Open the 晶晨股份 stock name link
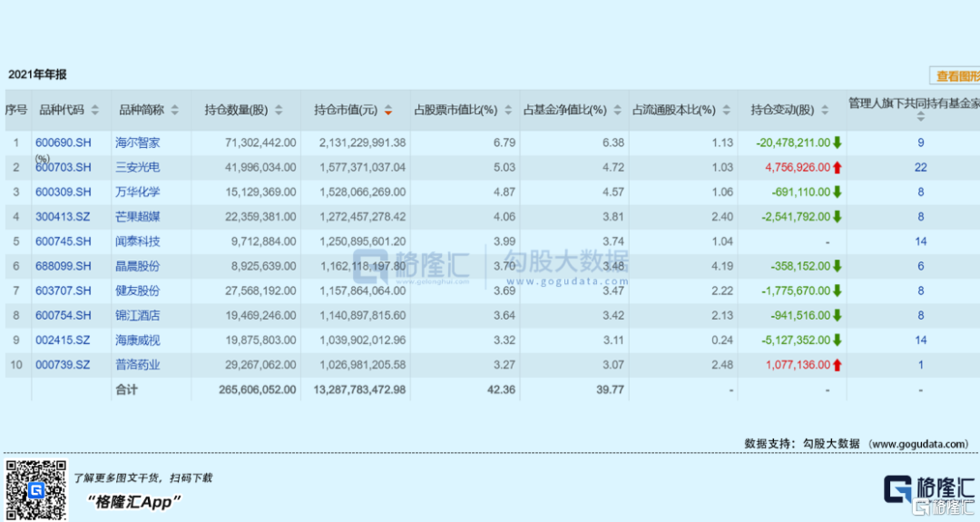This screenshot has height=522, width=980. click(138, 266)
